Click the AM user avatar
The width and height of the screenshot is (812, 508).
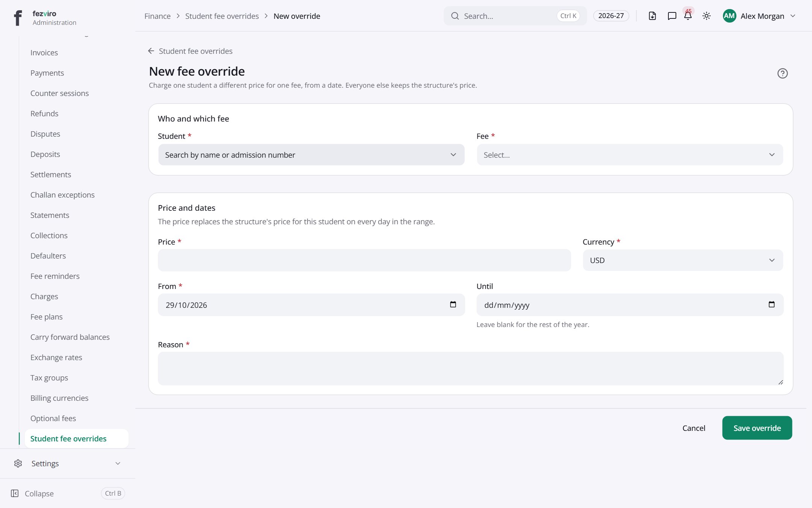[x=729, y=16]
